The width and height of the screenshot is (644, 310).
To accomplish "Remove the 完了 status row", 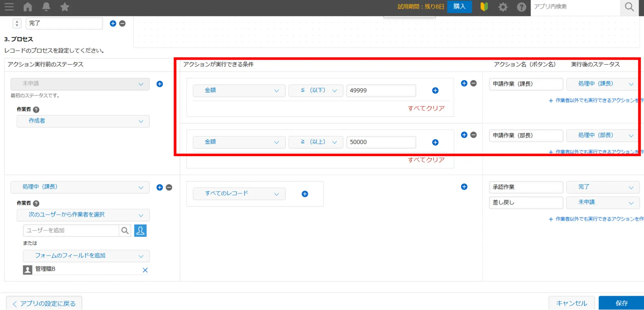I will tap(122, 24).
